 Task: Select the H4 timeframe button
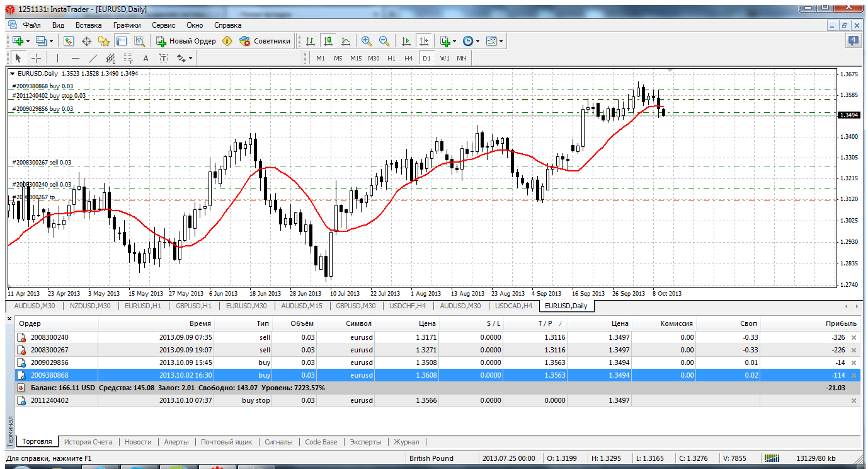click(x=408, y=58)
